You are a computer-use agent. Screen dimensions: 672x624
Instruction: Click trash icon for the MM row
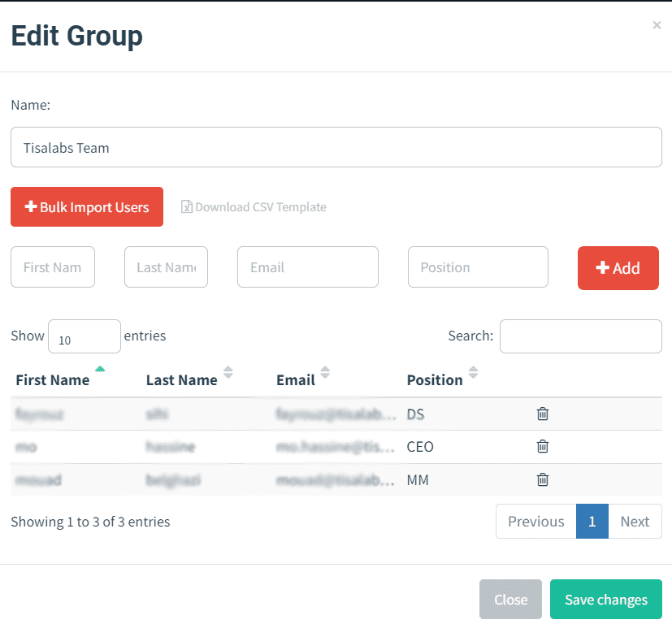pos(543,479)
